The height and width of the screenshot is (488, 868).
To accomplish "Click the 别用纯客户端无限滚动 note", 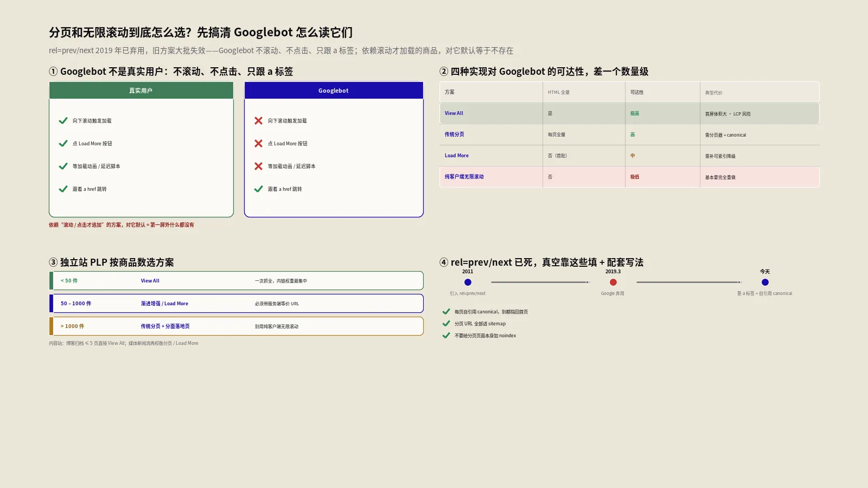I will 276,326.
